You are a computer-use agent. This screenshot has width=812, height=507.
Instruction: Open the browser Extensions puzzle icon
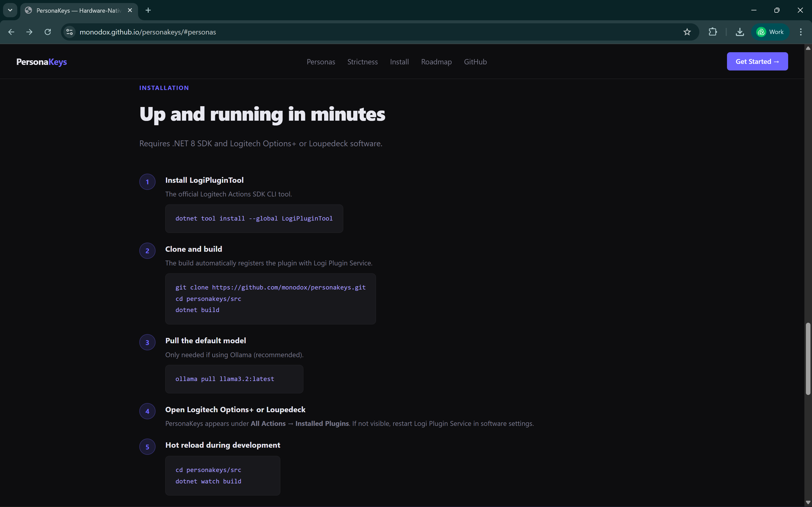pos(712,32)
